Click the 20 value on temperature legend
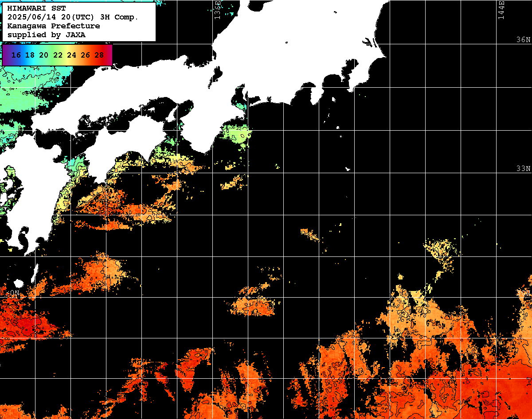This screenshot has height=419, width=532. (x=43, y=55)
